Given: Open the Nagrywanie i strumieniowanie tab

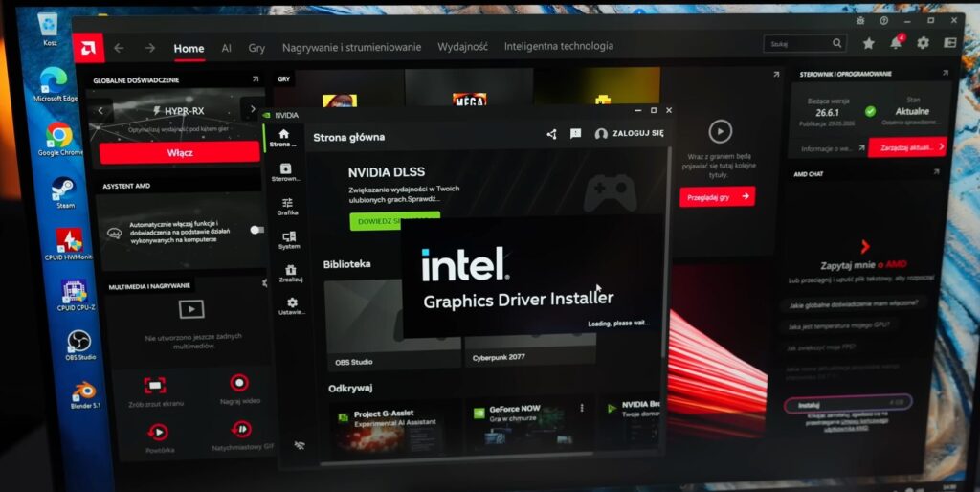Looking at the screenshot, I should [351, 47].
